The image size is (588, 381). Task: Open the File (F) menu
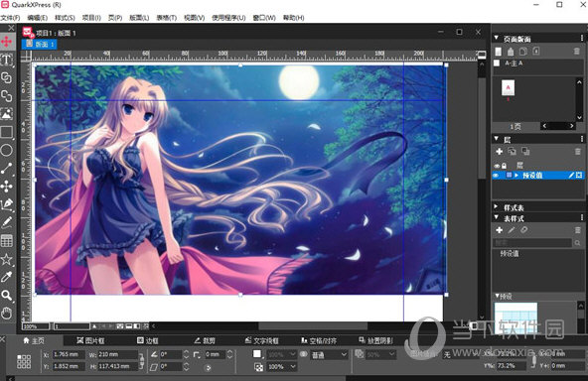[11, 18]
